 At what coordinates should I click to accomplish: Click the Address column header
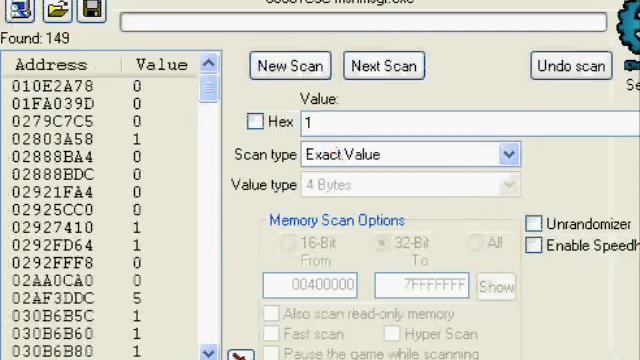click(62, 64)
